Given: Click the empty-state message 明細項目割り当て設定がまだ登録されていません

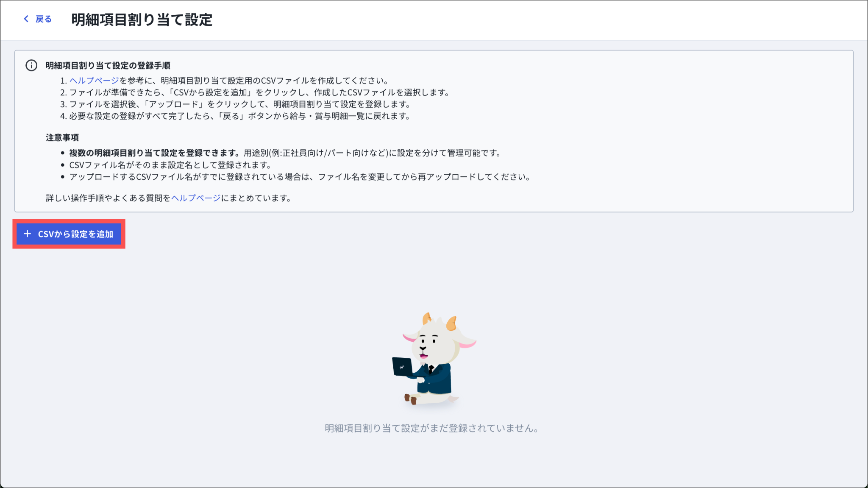Looking at the screenshot, I should [431, 428].
